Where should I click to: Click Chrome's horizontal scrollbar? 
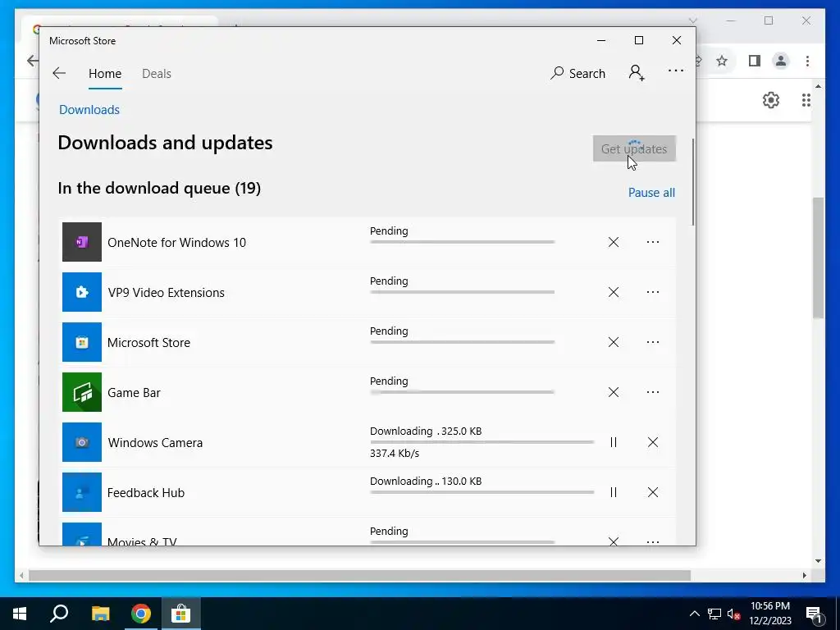tap(359, 575)
